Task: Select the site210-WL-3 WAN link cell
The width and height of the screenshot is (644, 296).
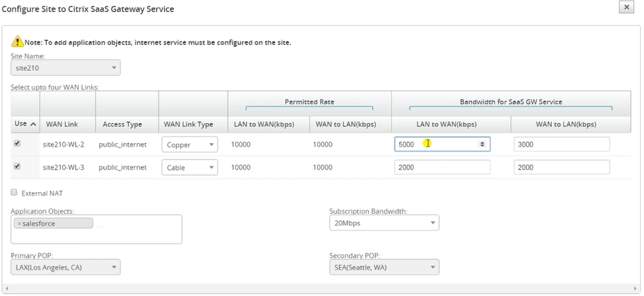Action: pyautogui.click(x=64, y=168)
